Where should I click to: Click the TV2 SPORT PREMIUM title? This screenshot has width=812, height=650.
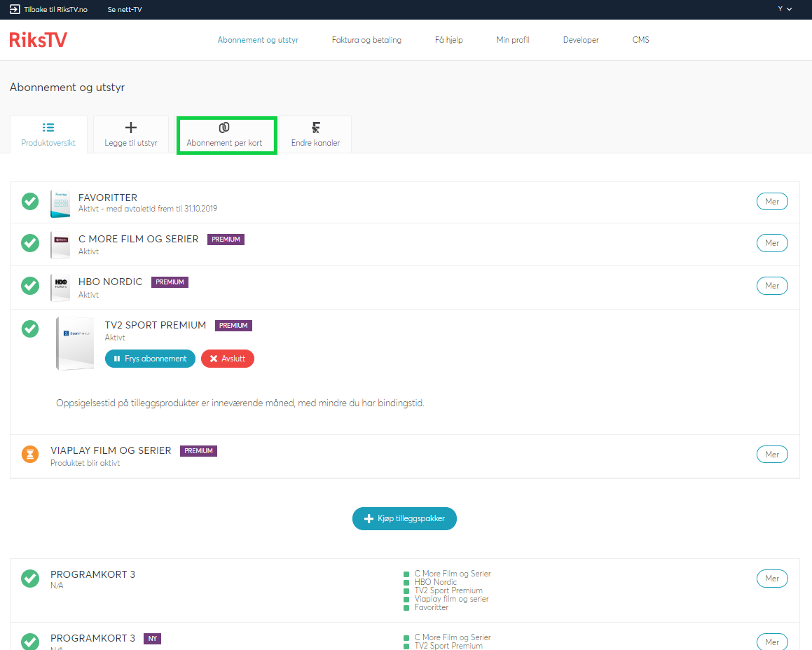coord(156,325)
